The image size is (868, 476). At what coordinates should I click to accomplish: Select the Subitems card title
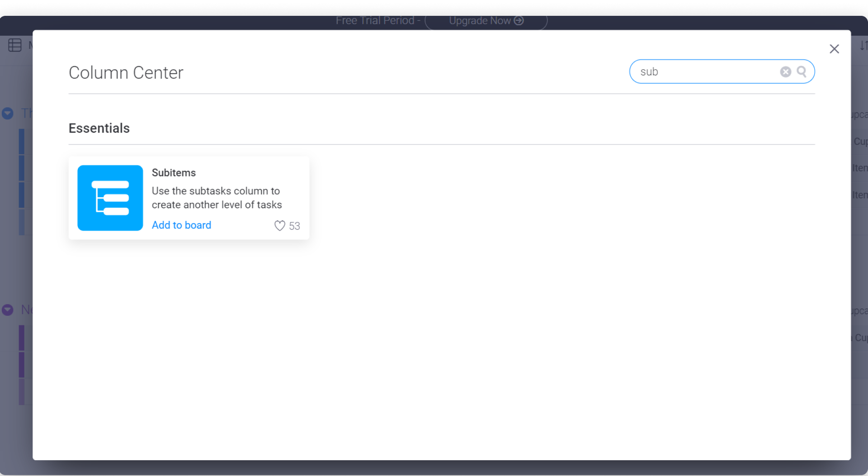(174, 172)
